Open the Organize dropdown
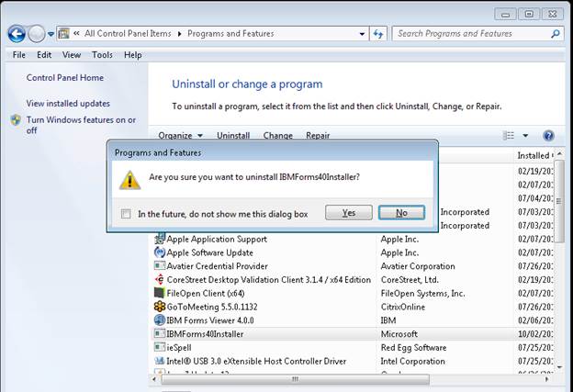This screenshot has width=573, height=392. [x=181, y=136]
